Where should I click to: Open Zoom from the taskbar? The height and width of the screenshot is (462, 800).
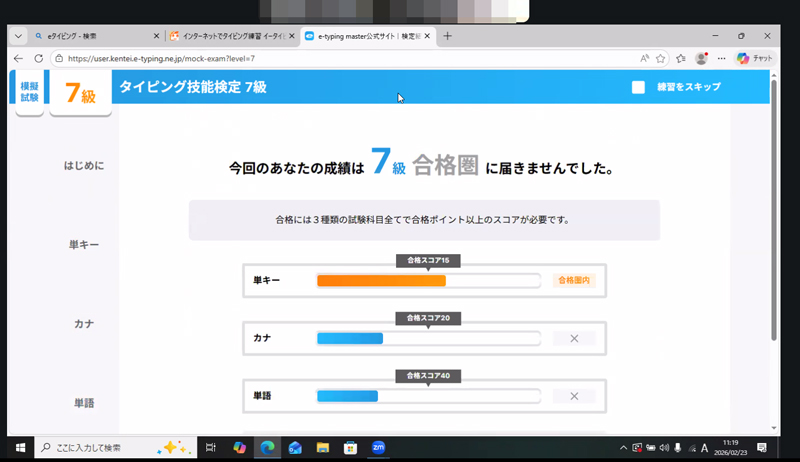pyautogui.click(x=379, y=447)
